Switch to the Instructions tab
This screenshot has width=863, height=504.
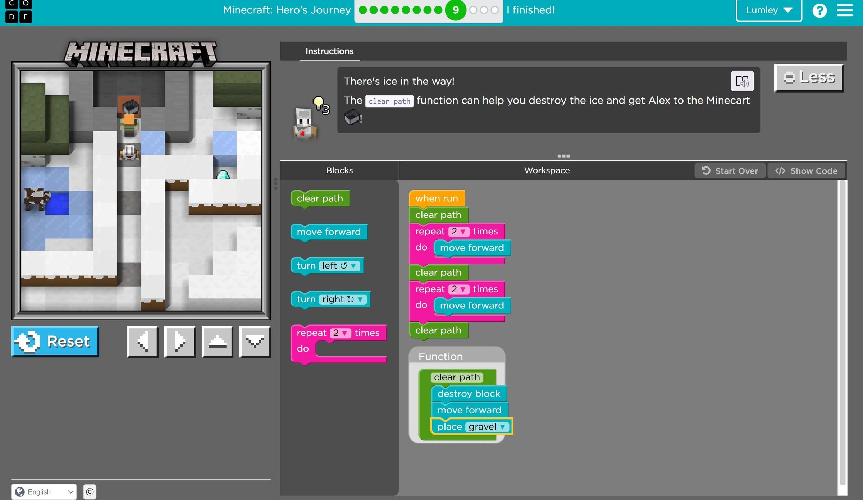329,51
